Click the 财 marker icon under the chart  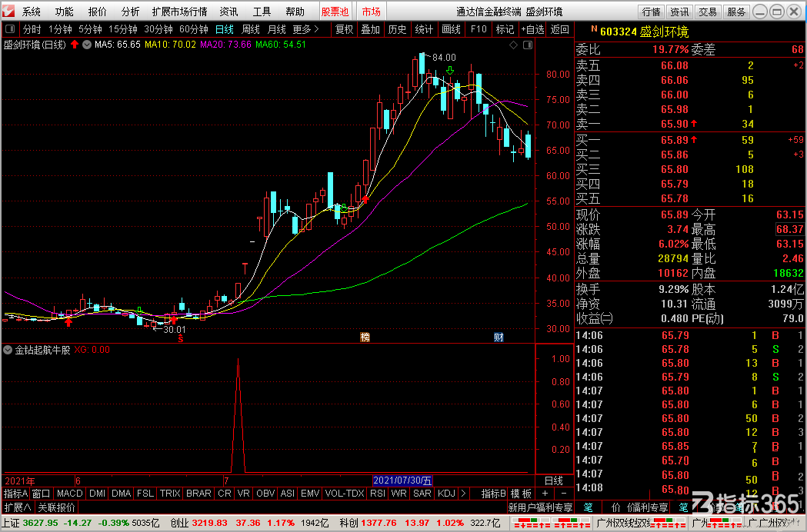499,337
